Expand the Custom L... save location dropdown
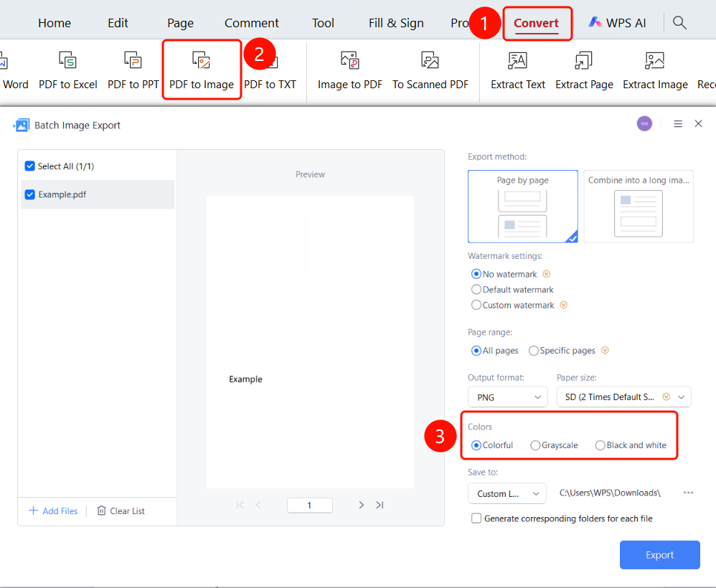This screenshot has width=716, height=588. [507, 493]
